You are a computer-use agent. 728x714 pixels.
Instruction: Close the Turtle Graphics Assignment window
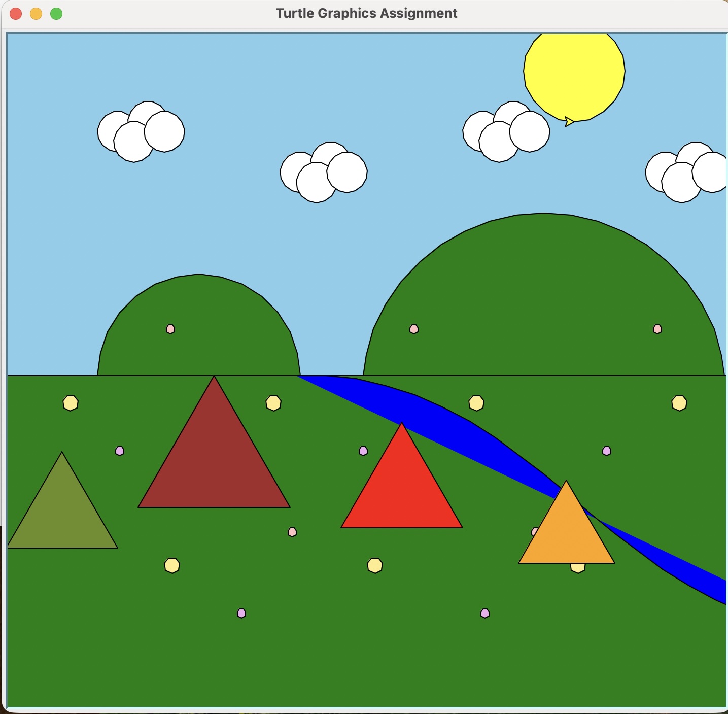click(16, 14)
